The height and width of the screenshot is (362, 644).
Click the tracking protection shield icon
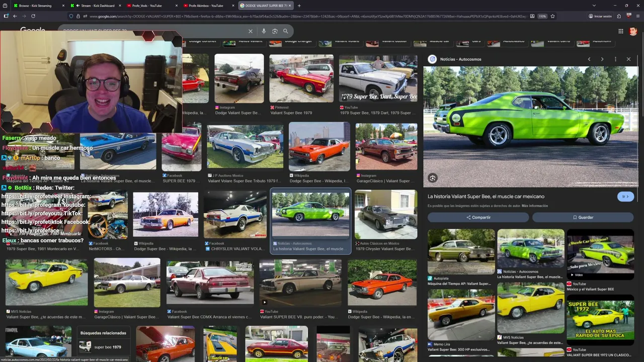click(71, 16)
